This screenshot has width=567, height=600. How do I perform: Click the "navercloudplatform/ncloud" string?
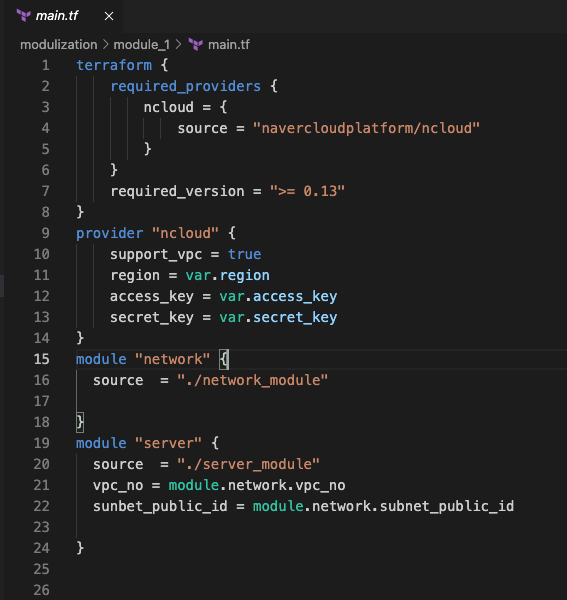366,128
